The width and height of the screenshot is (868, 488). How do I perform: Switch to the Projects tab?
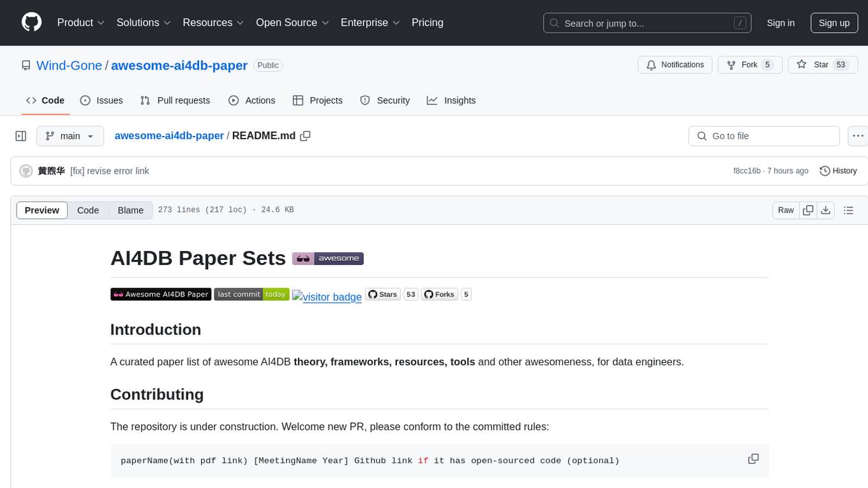point(318,100)
